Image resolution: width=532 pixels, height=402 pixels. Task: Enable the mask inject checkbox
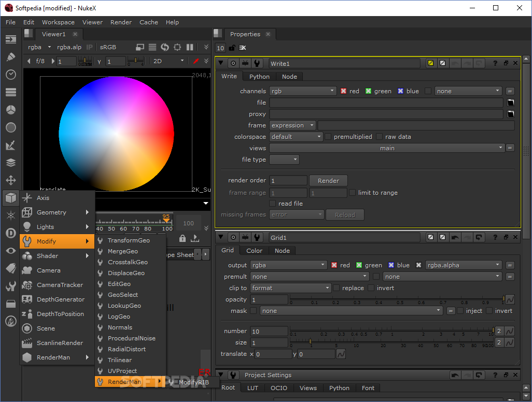point(460,311)
